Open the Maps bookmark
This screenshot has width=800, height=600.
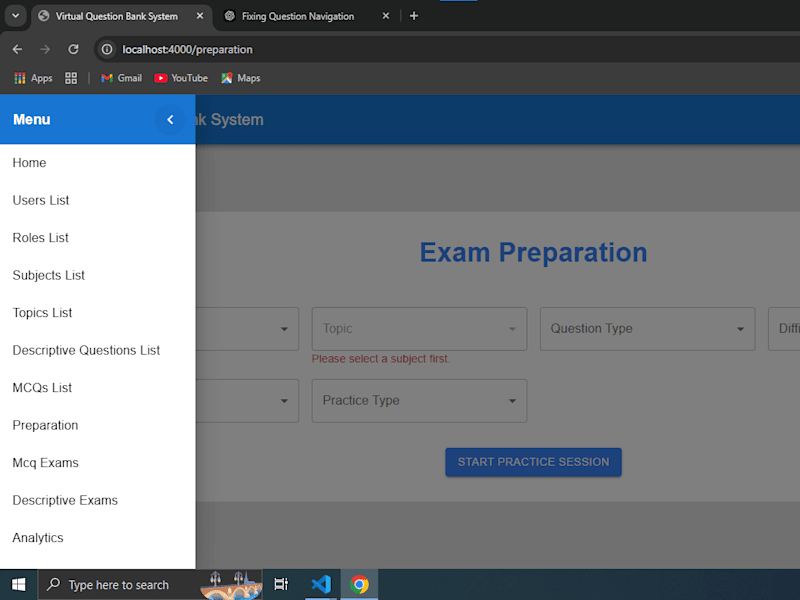(241, 78)
